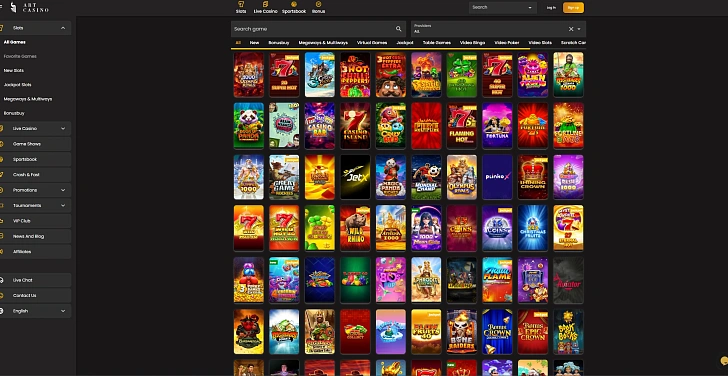Go to Sportsbook in the top navigation

click(294, 7)
